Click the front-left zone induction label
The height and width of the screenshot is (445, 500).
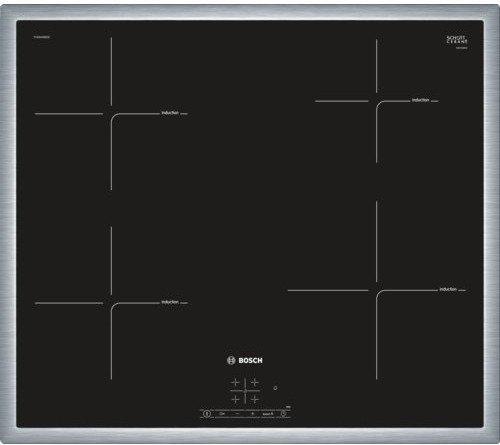point(170,302)
